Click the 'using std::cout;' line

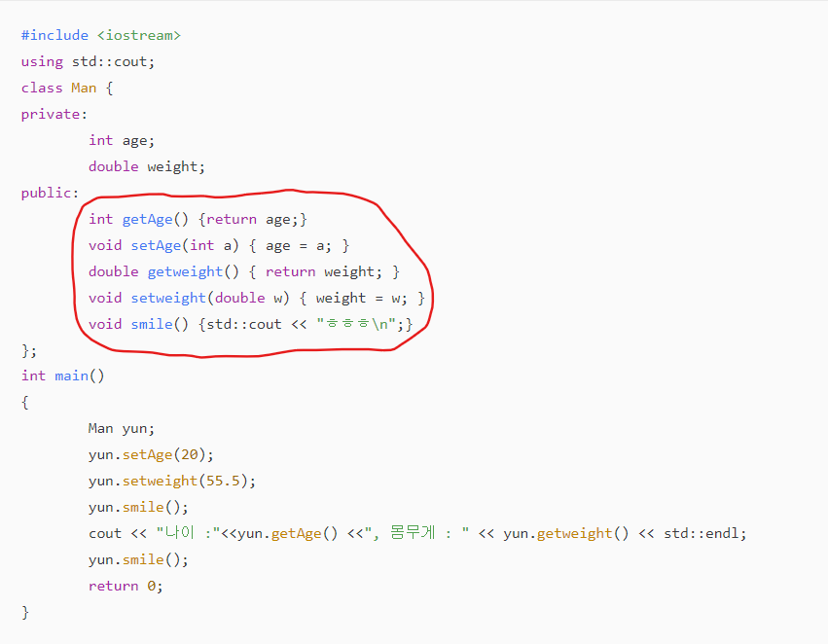[x=88, y=61]
